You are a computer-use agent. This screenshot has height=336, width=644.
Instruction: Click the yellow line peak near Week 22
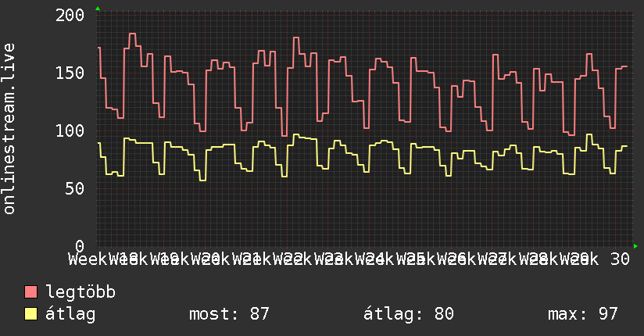pyautogui.click(x=295, y=134)
